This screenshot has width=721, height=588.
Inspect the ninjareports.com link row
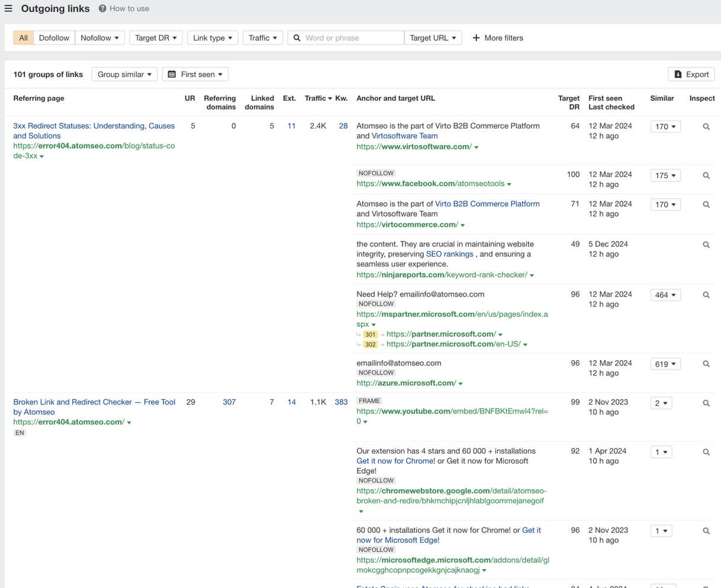(706, 245)
